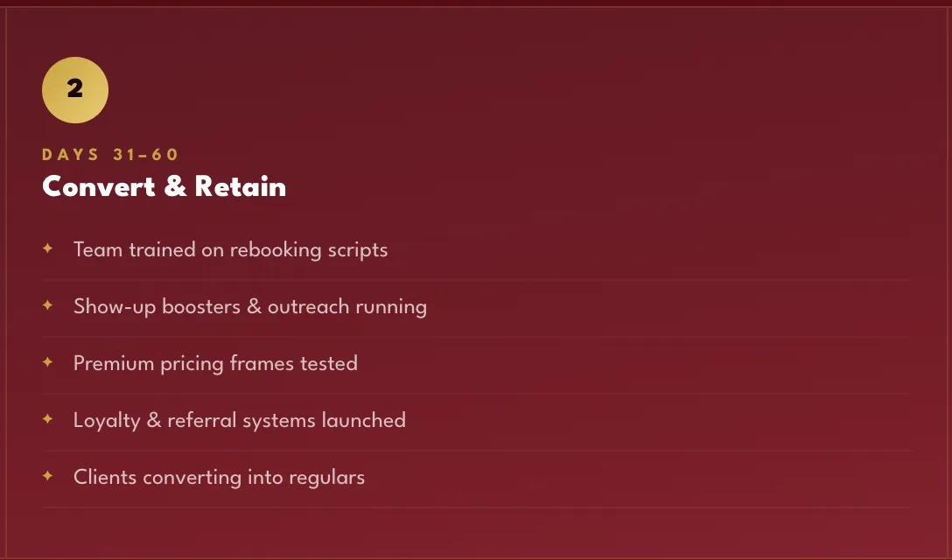Click the divider line under Team trained item
Image resolution: width=952 pixels, height=560 pixels.
pyautogui.click(x=476, y=279)
